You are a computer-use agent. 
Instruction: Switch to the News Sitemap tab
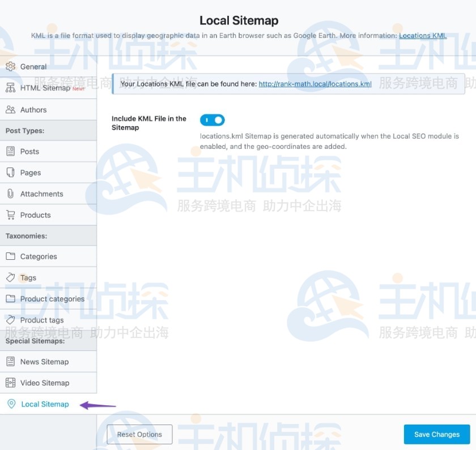pyautogui.click(x=45, y=362)
